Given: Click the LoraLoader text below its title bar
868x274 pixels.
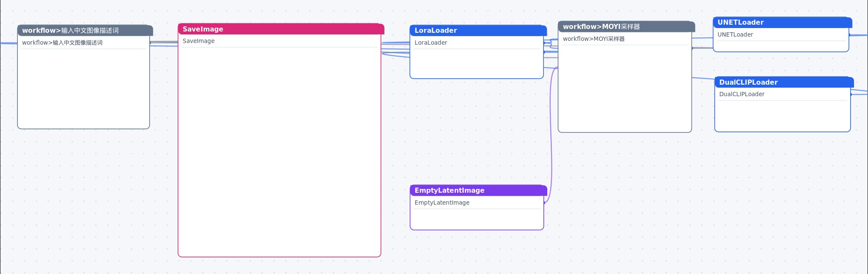Looking at the screenshot, I should click(431, 43).
